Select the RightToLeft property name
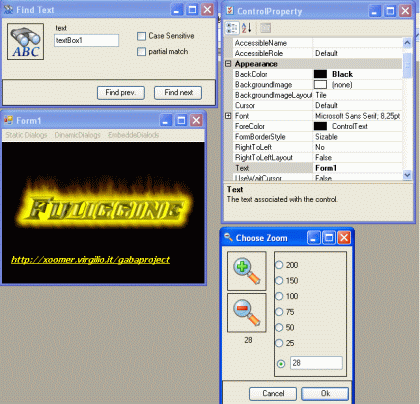 tap(253, 147)
